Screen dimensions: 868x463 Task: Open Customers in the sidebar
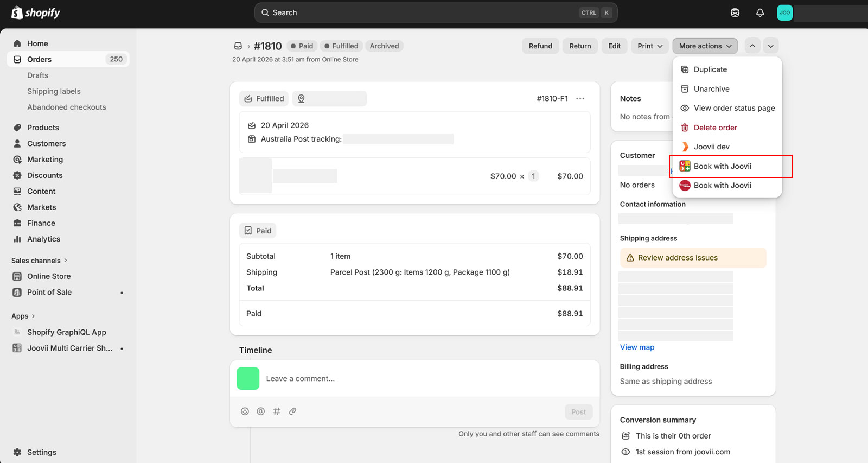click(x=68, y=143)
